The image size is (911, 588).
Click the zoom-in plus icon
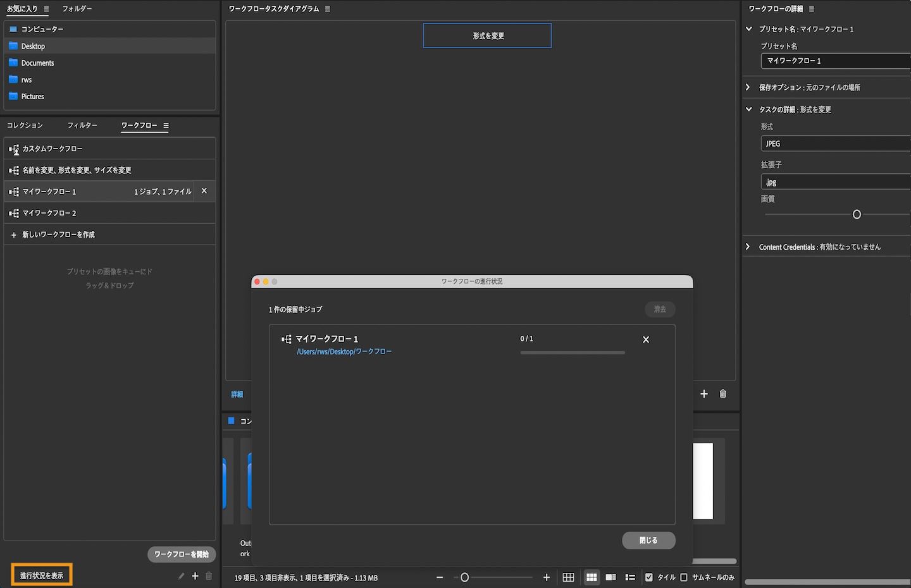pyautogui.click(x=547, y=577)
